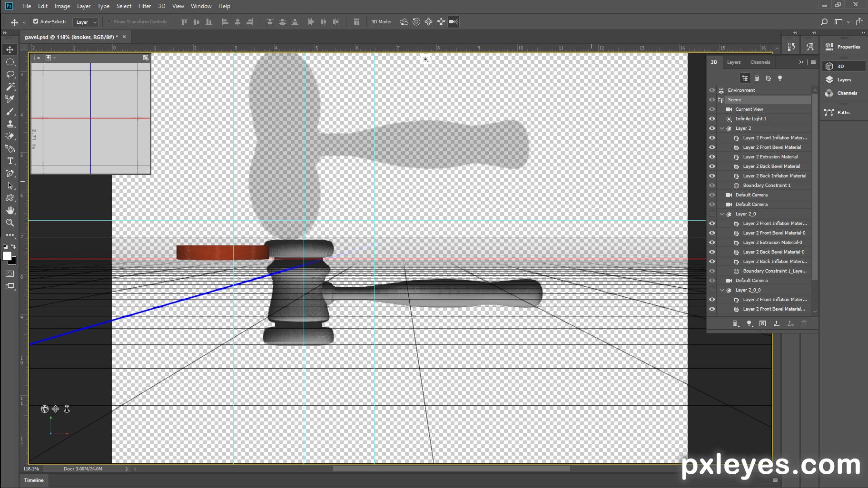Filter 3D panel by Meshes
The width and height of the screenshot is (868, 488).
[757, 78]
